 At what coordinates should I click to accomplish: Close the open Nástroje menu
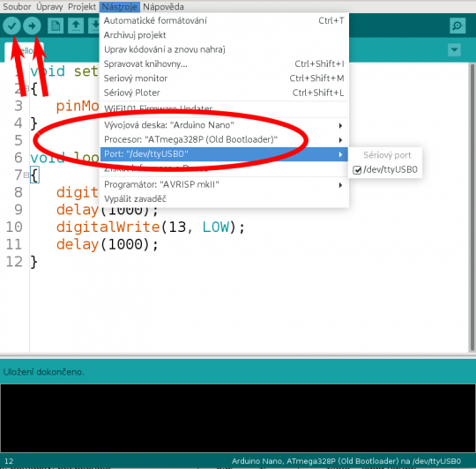pos(119,6)
